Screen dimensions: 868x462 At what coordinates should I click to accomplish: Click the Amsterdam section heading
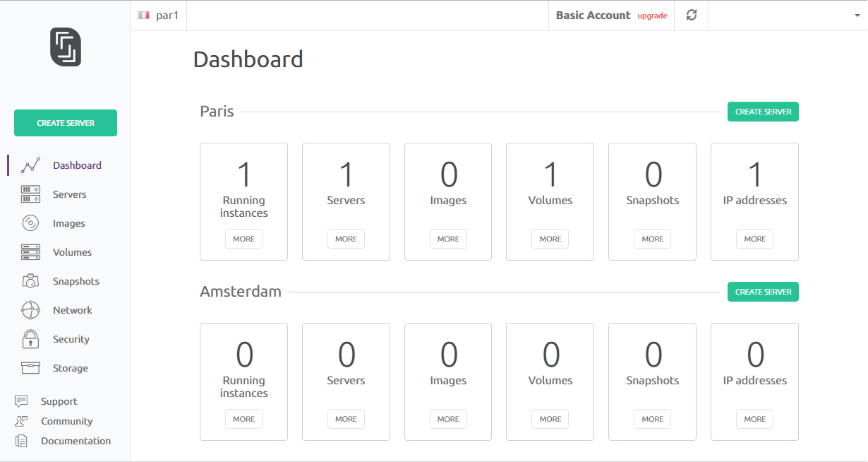coord(241,292)
